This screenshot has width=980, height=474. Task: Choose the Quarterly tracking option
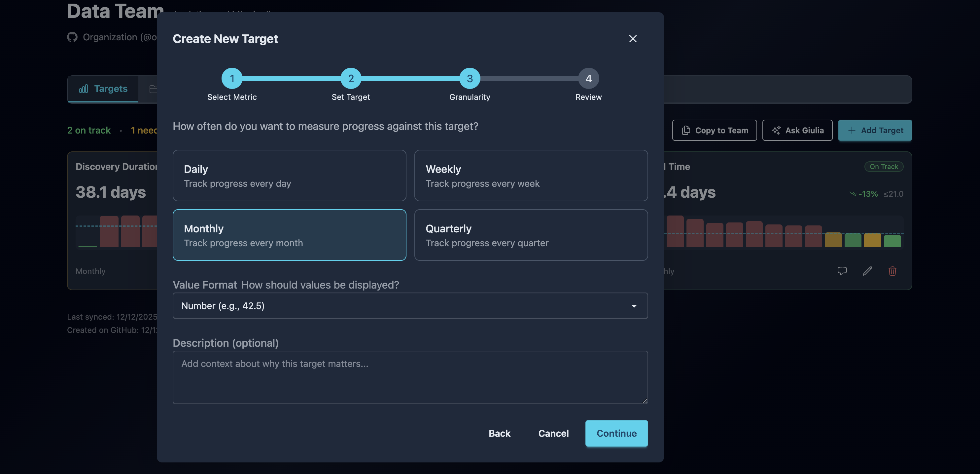(531, 235)
